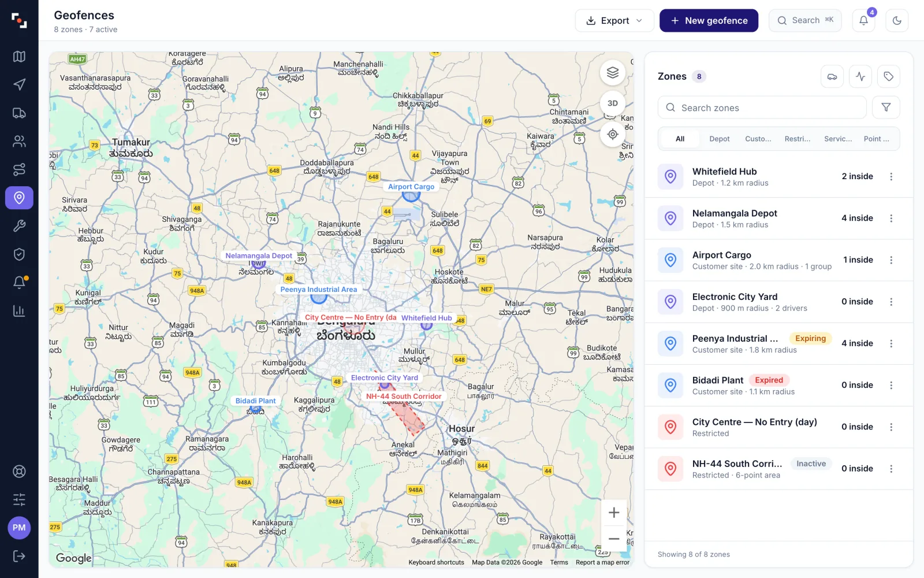924x578 pixels.
Task: Open the top-bar Search box
Action: click(x=805, y=21)
